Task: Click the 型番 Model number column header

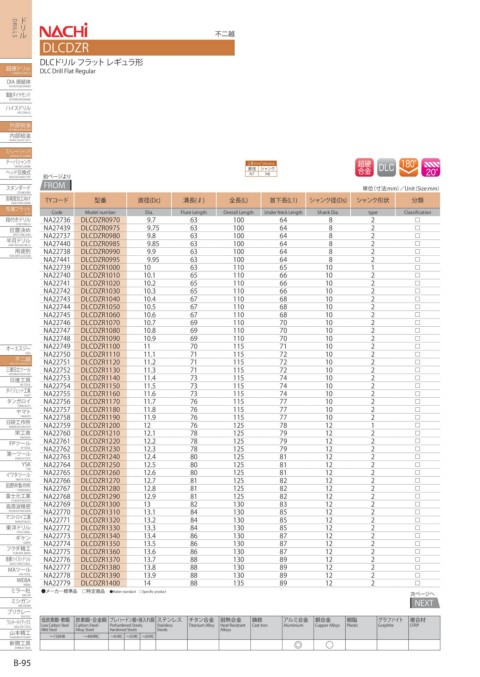Action: click(x=100, y=204)
